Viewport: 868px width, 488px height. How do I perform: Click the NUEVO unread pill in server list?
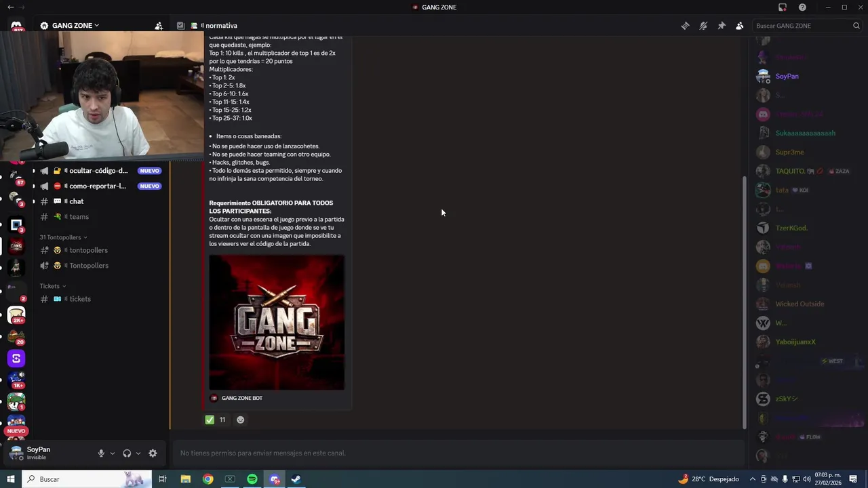tap(16, 431)
